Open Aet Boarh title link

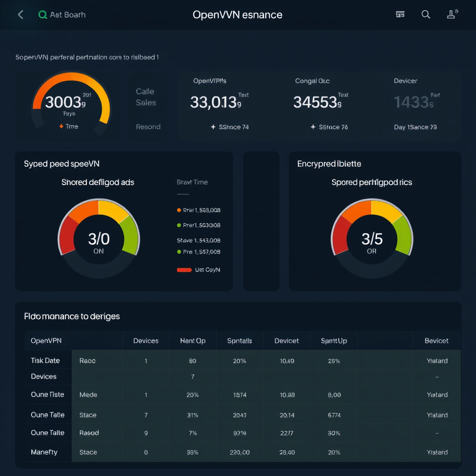68,14
